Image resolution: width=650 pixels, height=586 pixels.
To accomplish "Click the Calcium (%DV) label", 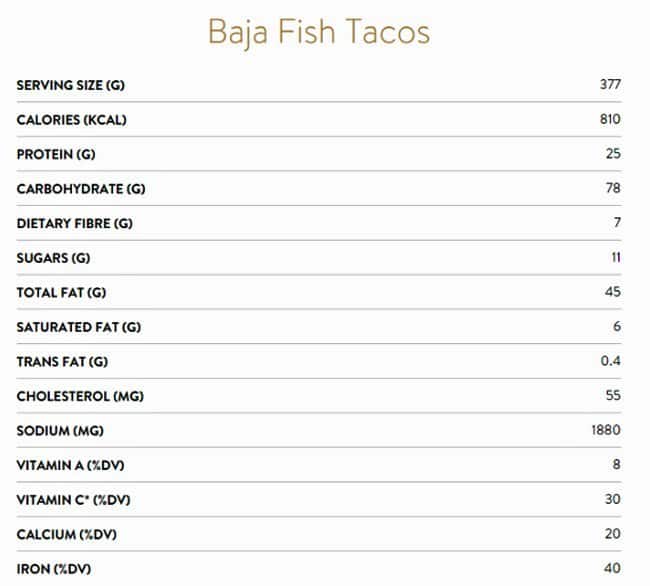I will [x=66, y=534].
